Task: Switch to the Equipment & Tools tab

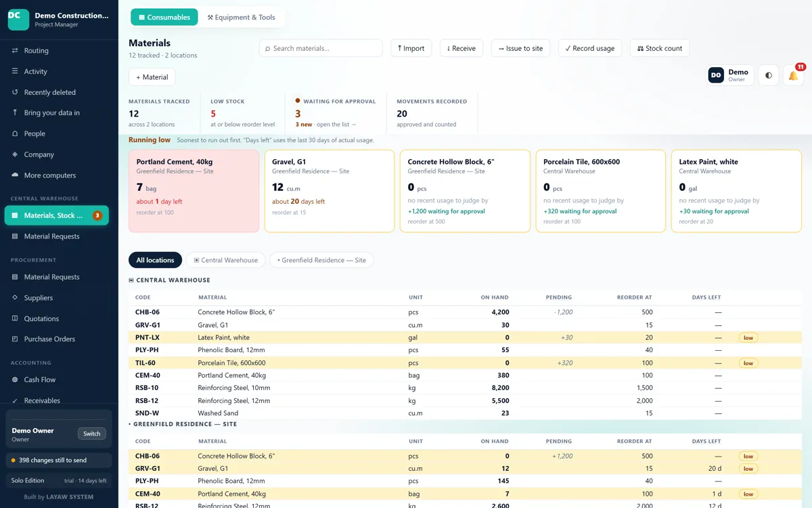Action: [241, 18]
